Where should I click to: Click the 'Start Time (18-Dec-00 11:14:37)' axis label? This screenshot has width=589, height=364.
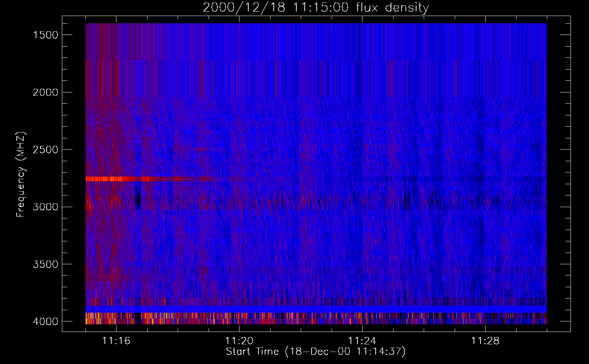316,352
